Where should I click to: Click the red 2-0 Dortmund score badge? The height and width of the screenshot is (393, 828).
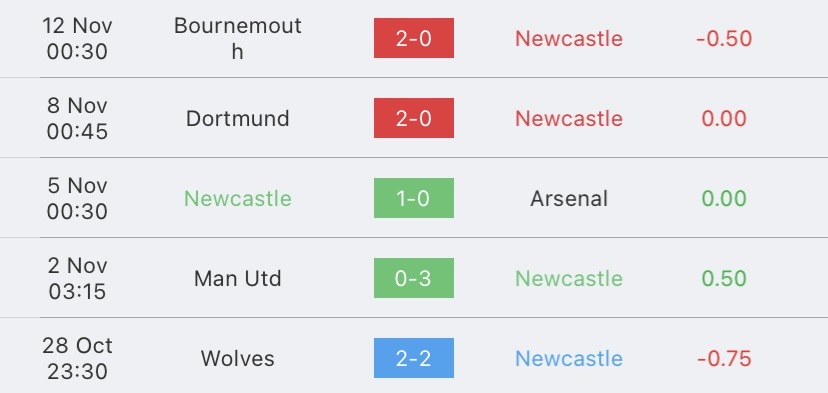pos(413,118)
